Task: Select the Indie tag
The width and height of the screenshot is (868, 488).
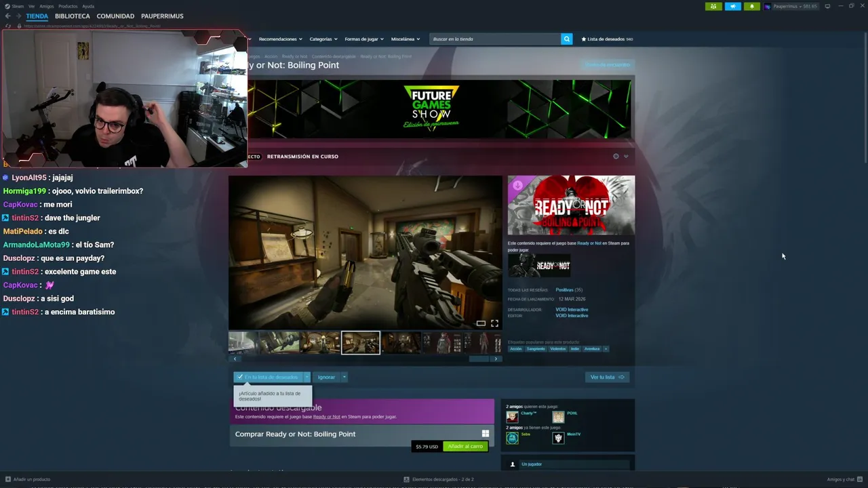Action: point(574,349)
